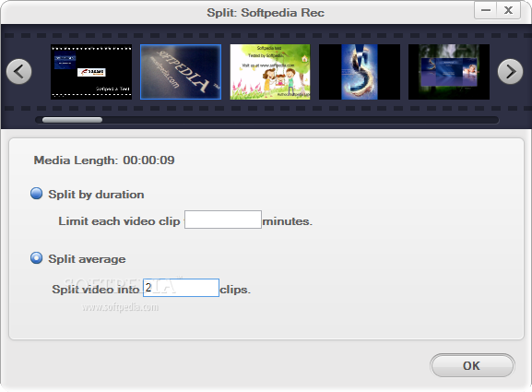This screenshot has height=392, width=532.
Task: Click the next-frames right arrow
Action: pyautogui.click(x=510, y=72)
